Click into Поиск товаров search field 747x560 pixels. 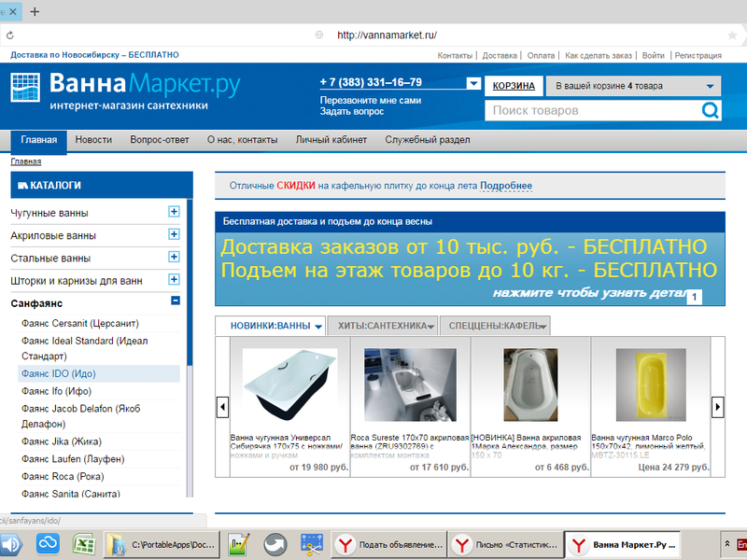coord(592,110)
